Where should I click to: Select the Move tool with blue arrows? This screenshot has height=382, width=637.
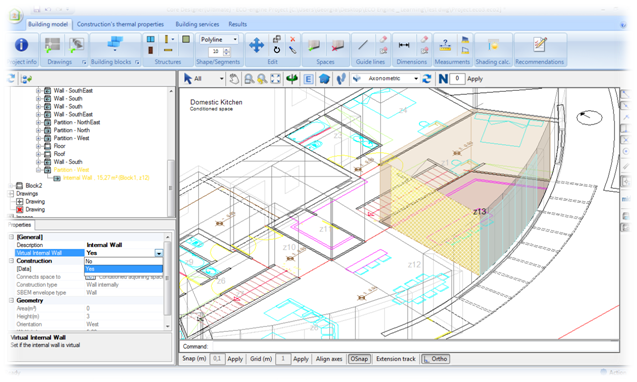point(256,45)
